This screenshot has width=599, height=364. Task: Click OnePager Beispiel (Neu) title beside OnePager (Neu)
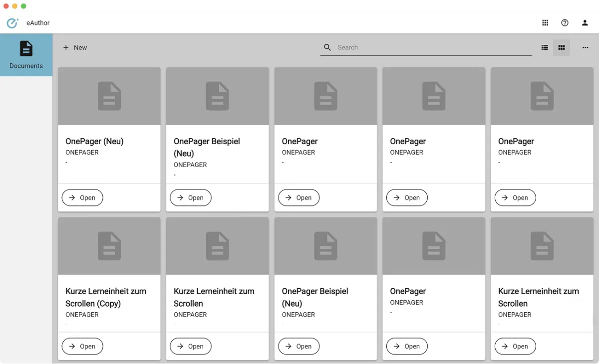click(207, 147)
